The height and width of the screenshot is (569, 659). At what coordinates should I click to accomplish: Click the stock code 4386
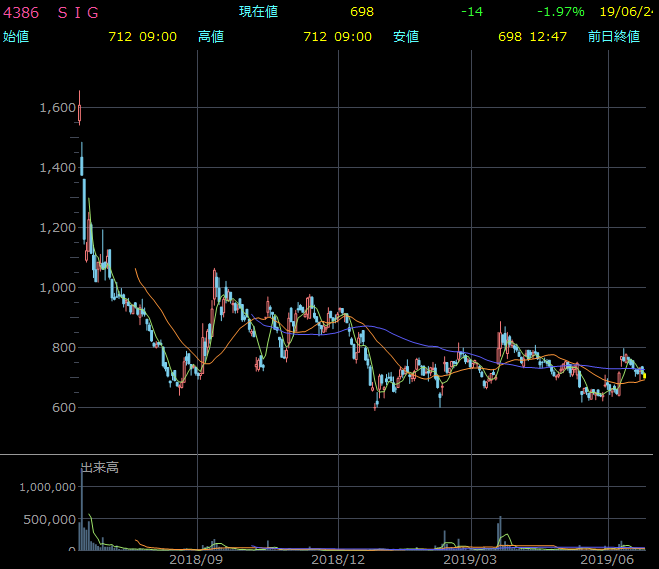tap(22, 12)
